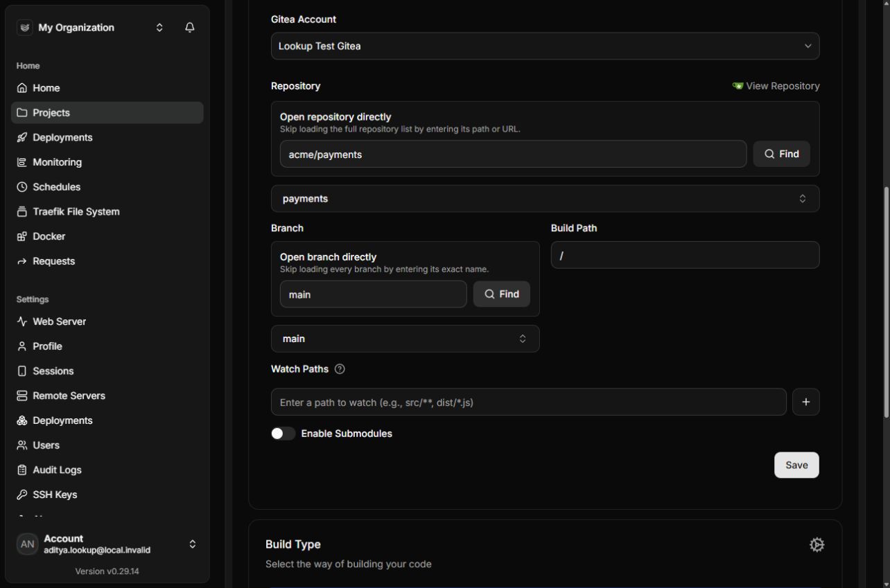The image size is (890, 588).
Task: Click the plus icon to add watch path
Action: coord(806,402)
